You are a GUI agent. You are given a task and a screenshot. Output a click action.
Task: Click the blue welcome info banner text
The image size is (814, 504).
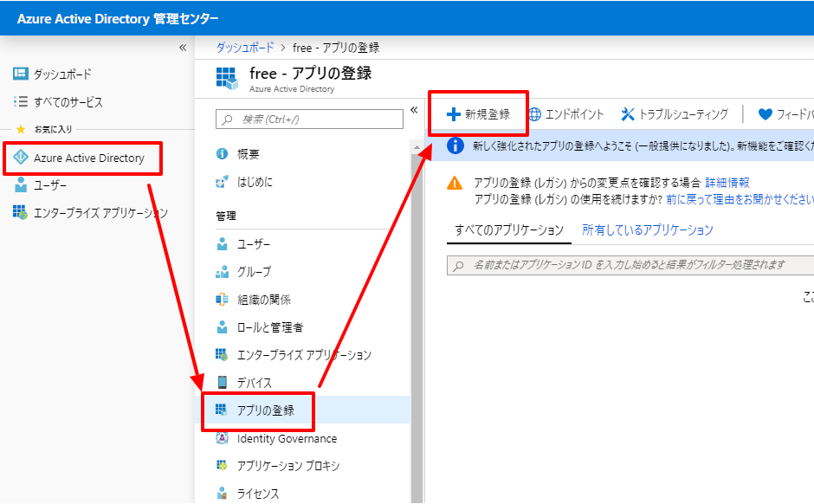coord(643,145)
